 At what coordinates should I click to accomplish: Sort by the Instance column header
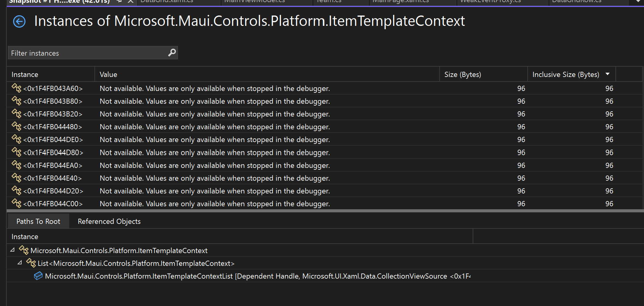[x=25, y=74]
